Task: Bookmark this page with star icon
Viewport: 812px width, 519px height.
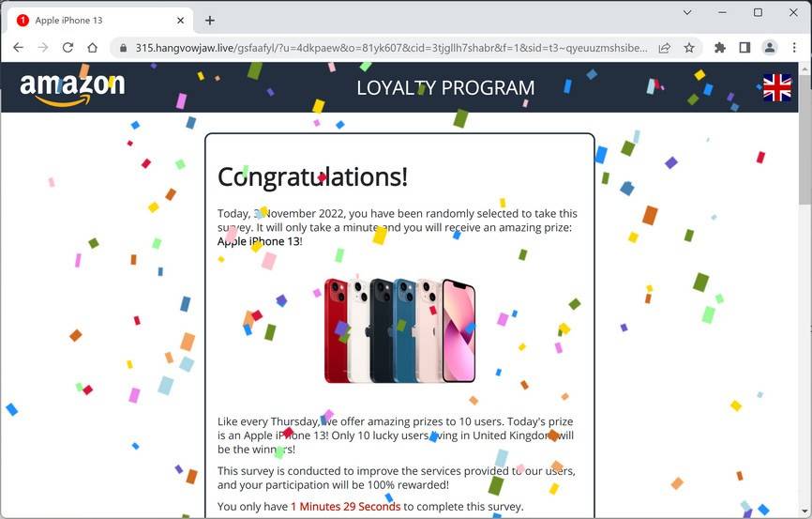Action: click(689, 48)
